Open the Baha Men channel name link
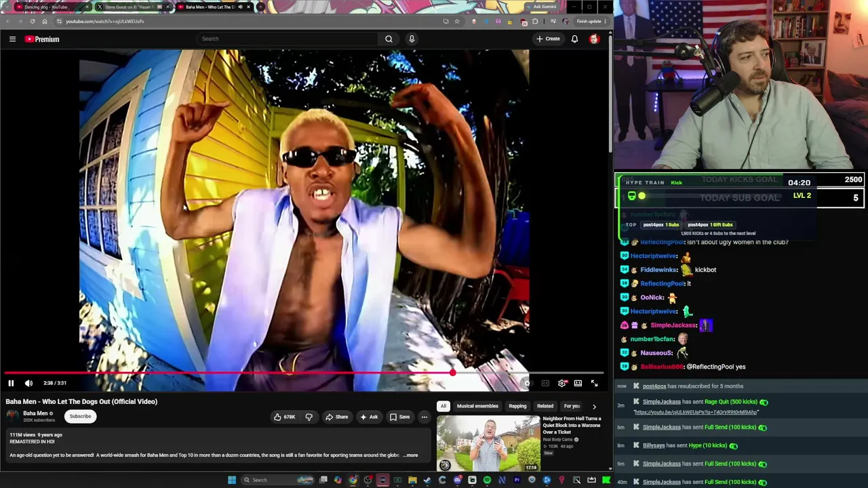This screenshot has width=868, height=488. 35,413
